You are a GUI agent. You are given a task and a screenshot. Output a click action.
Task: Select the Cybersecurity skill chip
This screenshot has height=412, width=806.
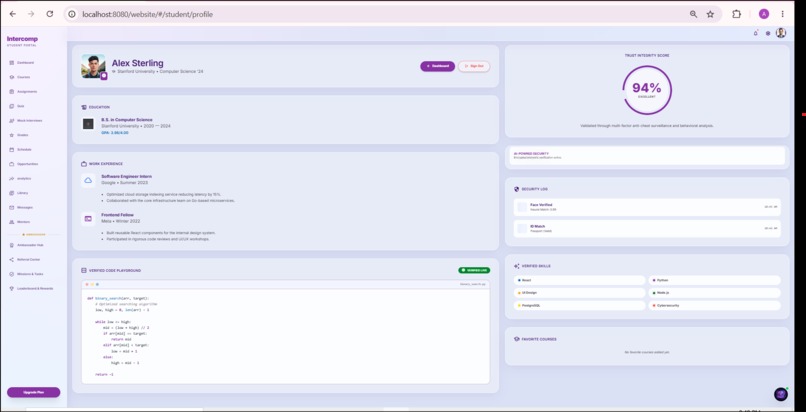[715, 305]
